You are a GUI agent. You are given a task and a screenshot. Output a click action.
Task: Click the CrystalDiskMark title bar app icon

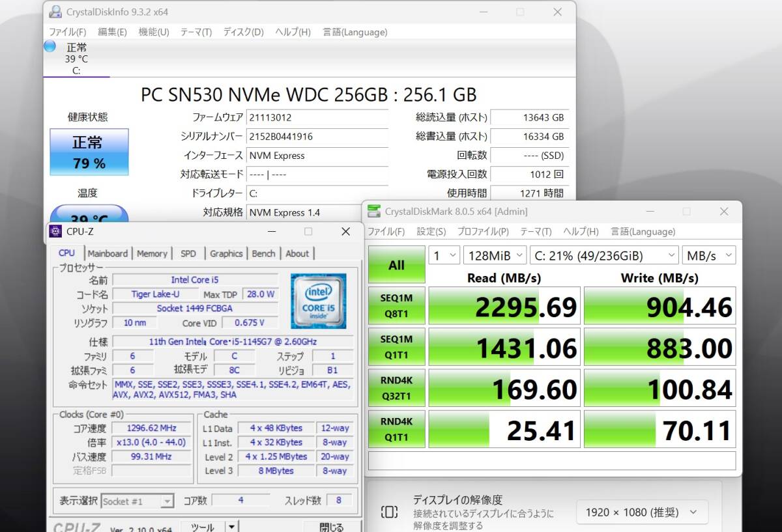(374, 211)
